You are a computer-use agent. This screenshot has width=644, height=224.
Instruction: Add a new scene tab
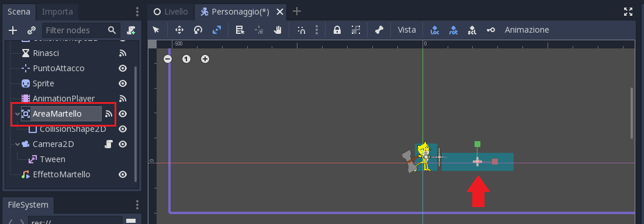[296, 12]
